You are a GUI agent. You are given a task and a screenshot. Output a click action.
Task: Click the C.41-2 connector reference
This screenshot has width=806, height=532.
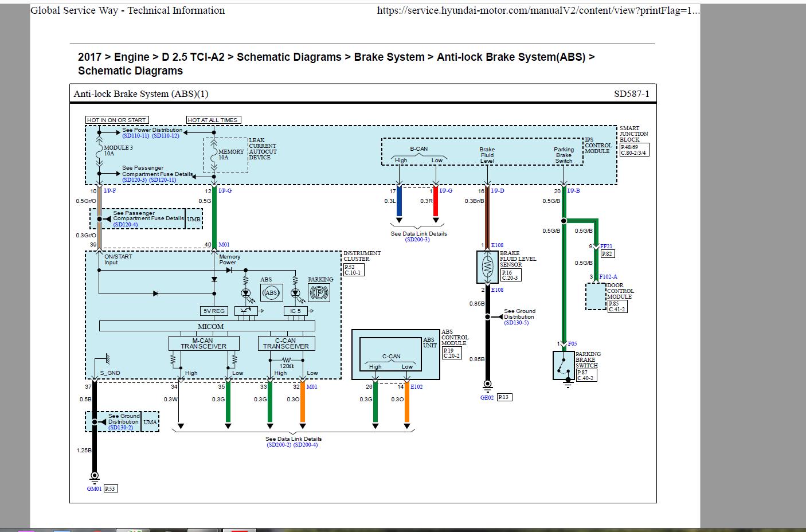pos(617,310)
